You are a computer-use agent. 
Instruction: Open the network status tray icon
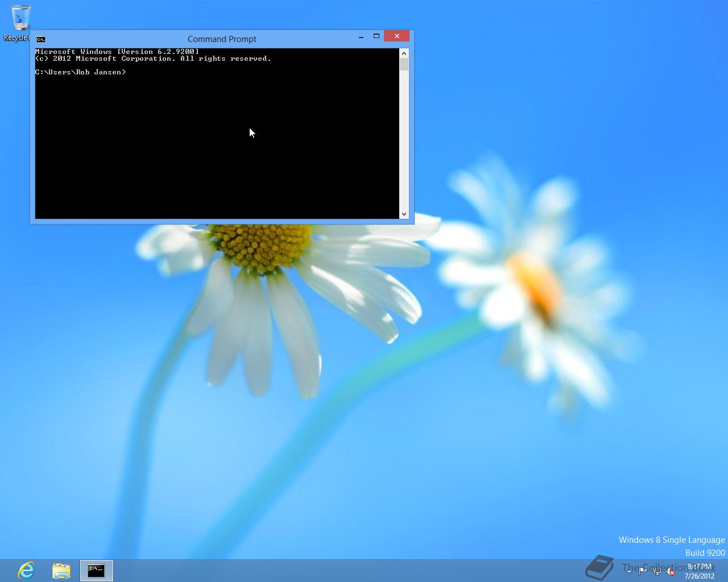pos(657,571)
